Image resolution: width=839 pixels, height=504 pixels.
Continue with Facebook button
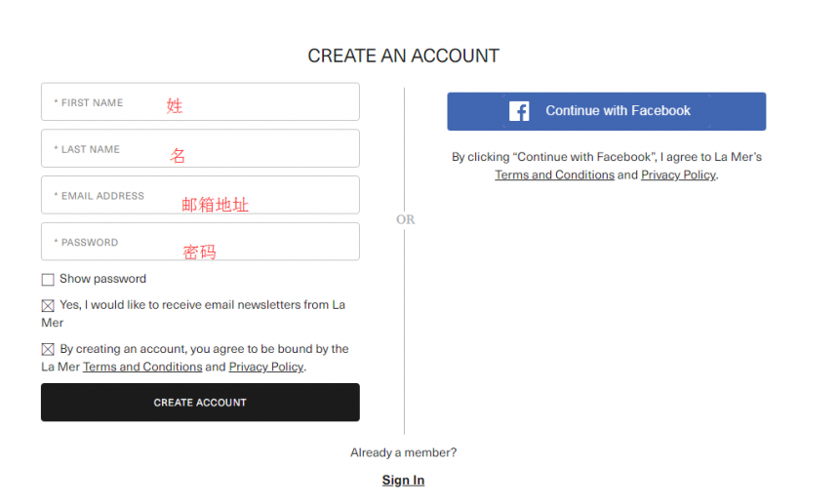(x=606, y=111)
